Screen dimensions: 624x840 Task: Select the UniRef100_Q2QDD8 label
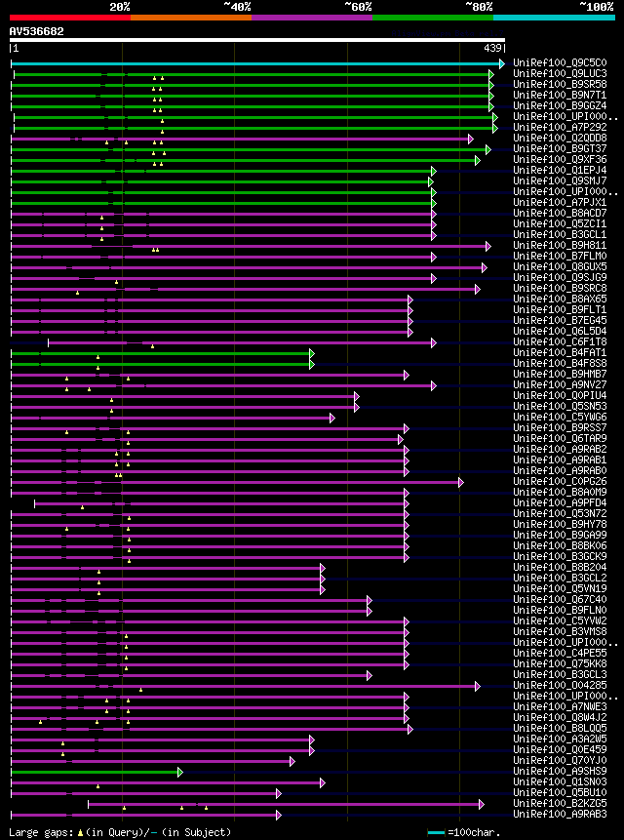(x=560, y=139)
